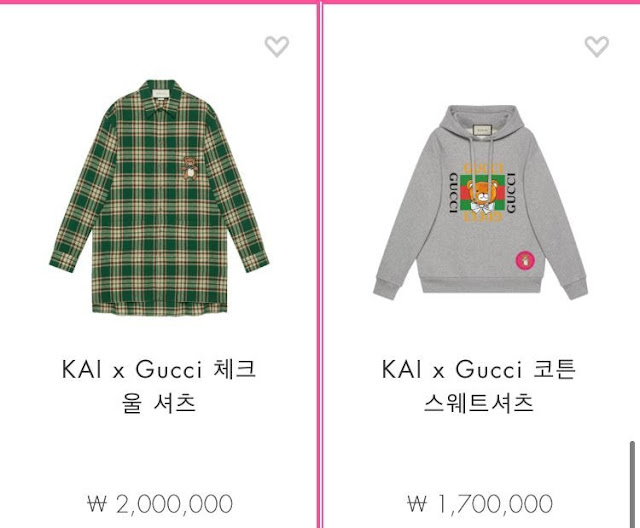Open the grey hoodie product image
Image resolution: width=640 pixels, height=528 pixels.
click(x=480, y=202)
